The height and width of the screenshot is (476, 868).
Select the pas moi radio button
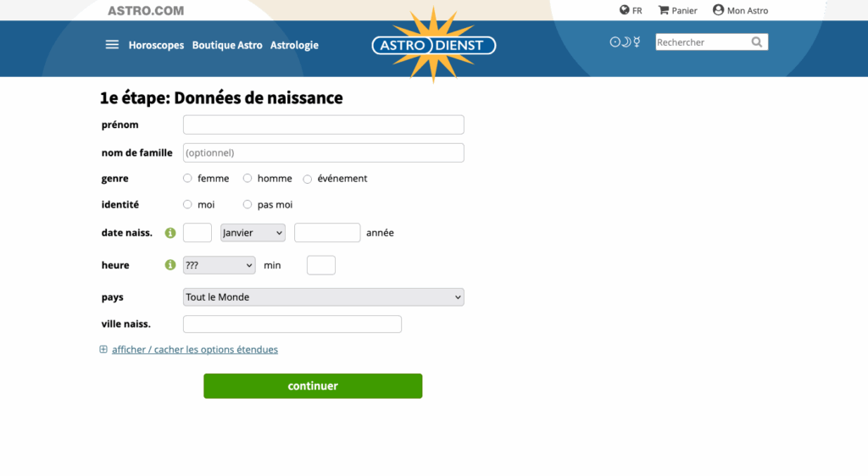point(248,205)
